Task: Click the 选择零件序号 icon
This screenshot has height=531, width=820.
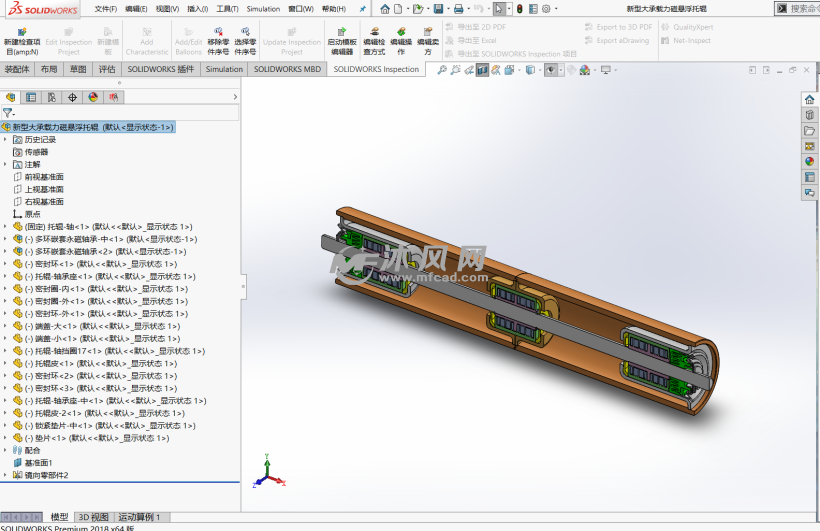Action: click(245, 32)
